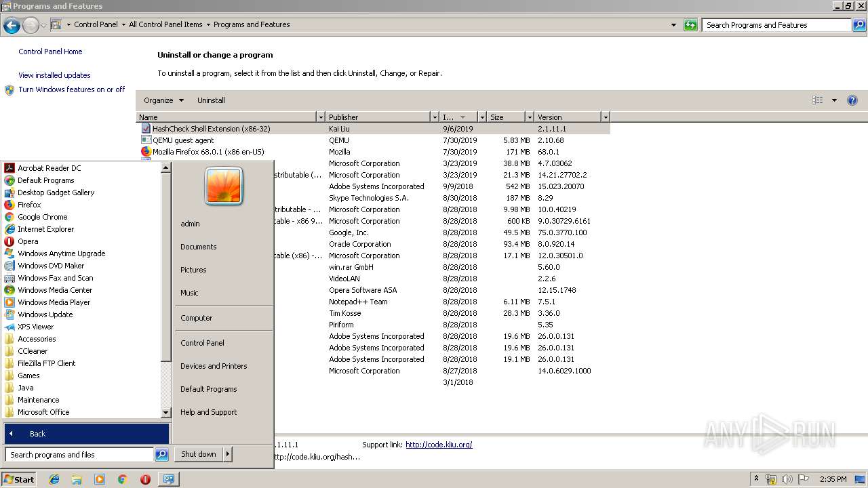Screen dimensions: 868x488
Task: Go Back in the Start menu programs
Action: point(86,434)
